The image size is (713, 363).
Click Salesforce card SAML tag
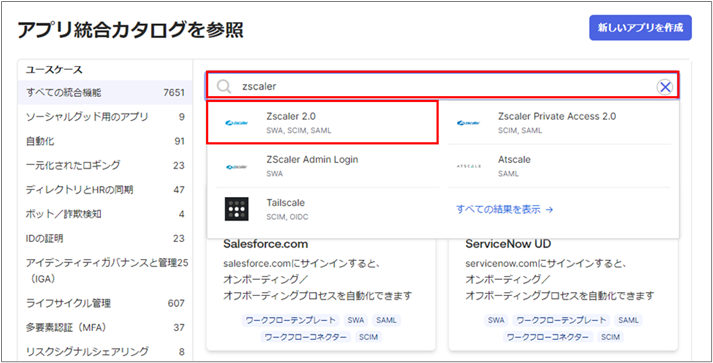387,320
